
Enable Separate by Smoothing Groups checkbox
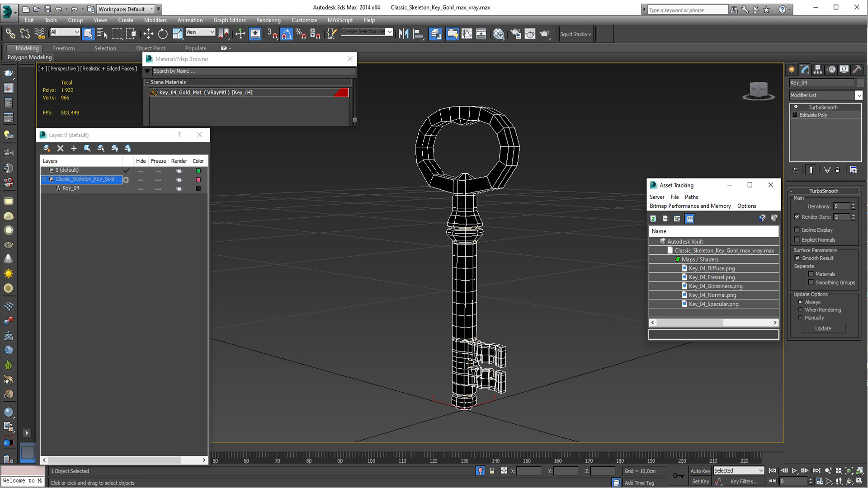pyautogui.click(x=811, y=282)
